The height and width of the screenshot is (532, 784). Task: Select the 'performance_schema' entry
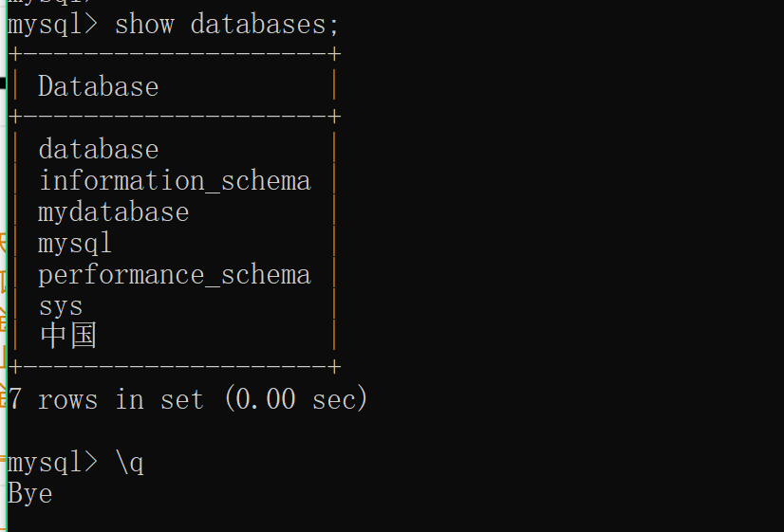click(175, 275)
